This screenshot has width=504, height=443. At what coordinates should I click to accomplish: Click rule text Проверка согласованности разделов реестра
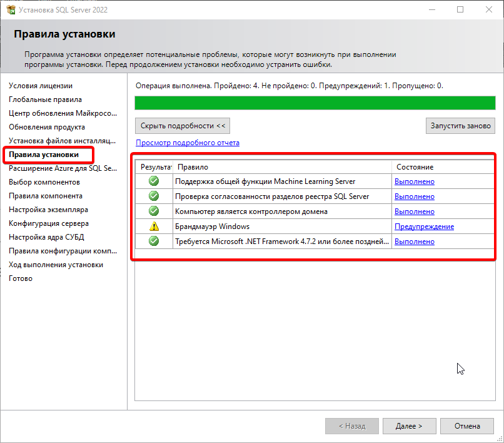pos(272,196)
